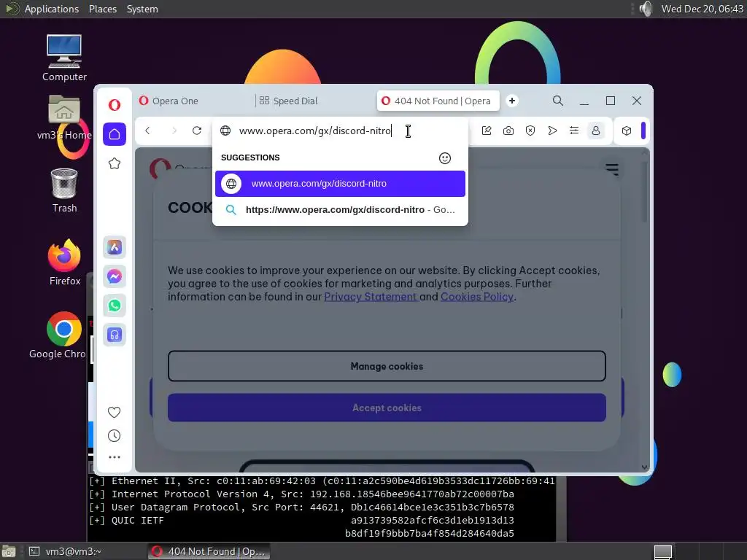Image resolution: width=747 pixels, height=560 pixels.
Task: Open the Trash desktop icon
Action: tap(64, 190)
